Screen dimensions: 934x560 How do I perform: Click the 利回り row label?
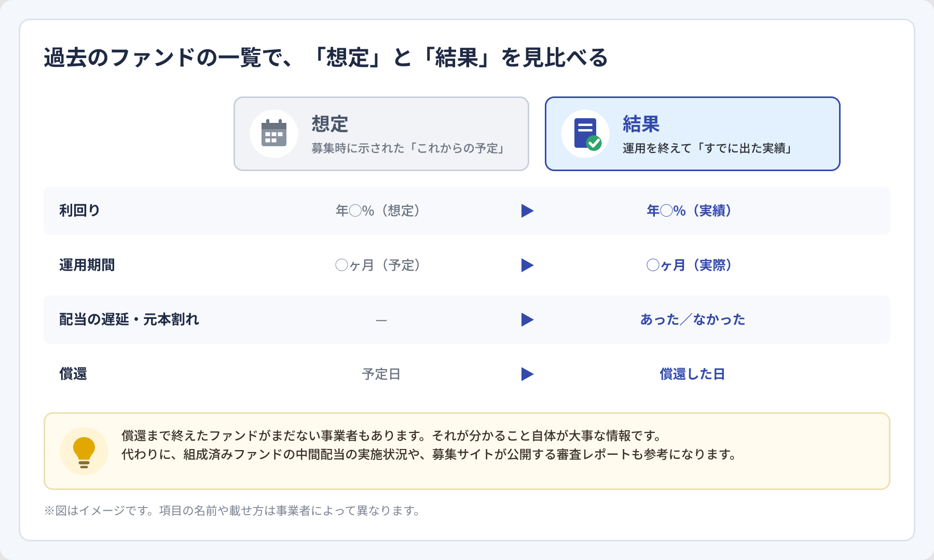[79, 211]
